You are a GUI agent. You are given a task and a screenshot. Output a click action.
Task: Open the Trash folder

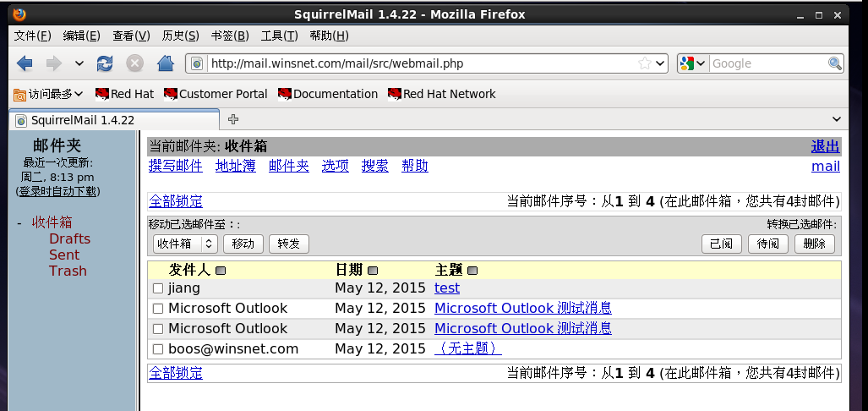[68, 271]
